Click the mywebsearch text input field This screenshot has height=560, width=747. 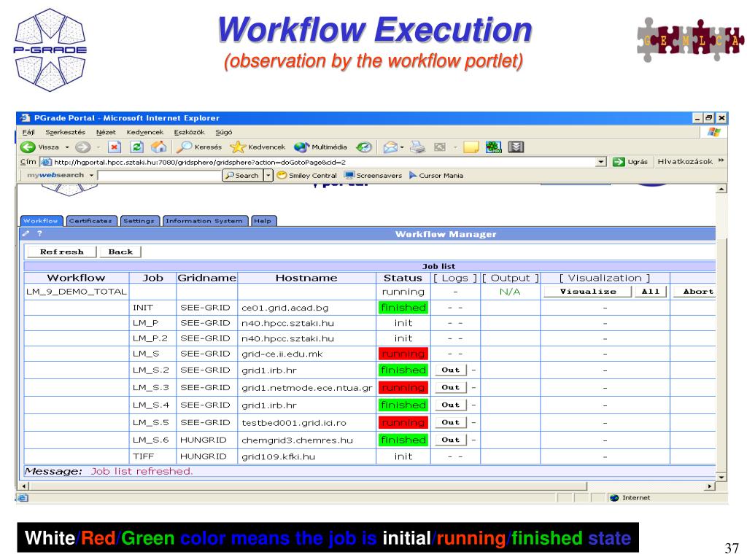click(159, 175)
